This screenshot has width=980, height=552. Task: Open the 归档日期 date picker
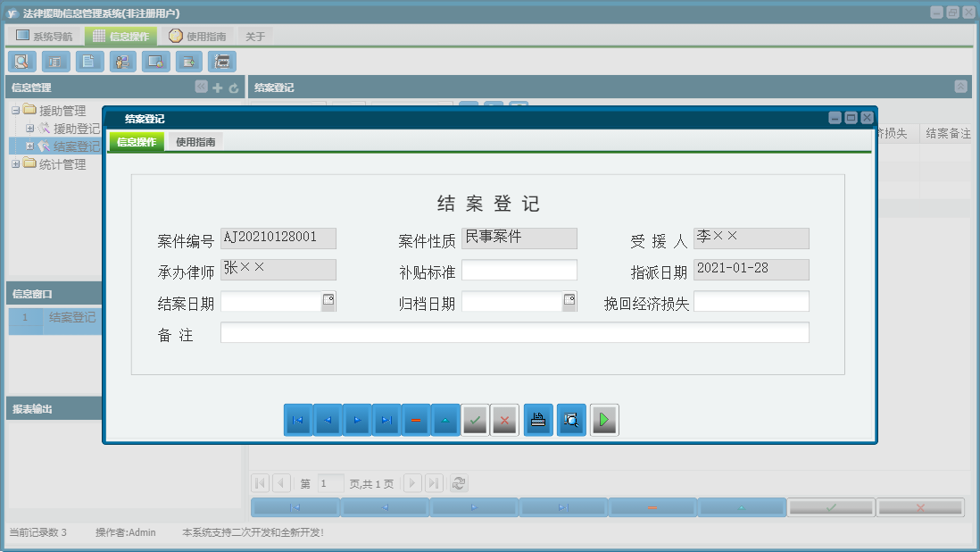[x=569, y=301]
